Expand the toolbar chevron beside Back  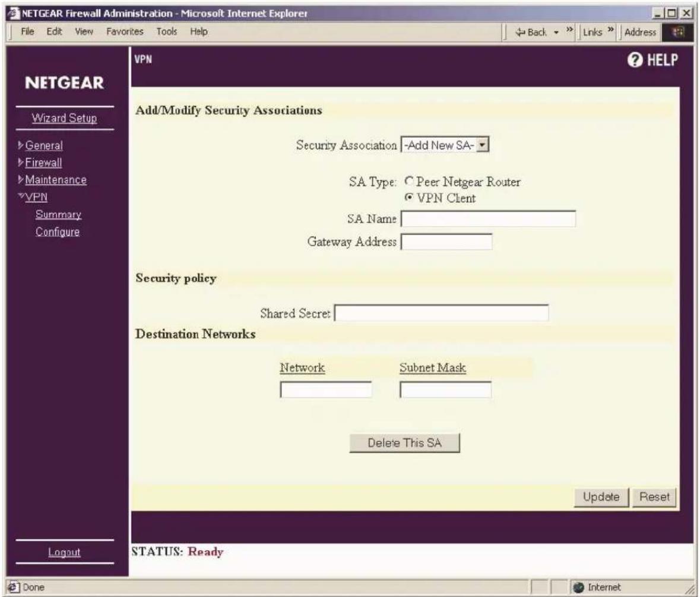(x=569, y=30)
